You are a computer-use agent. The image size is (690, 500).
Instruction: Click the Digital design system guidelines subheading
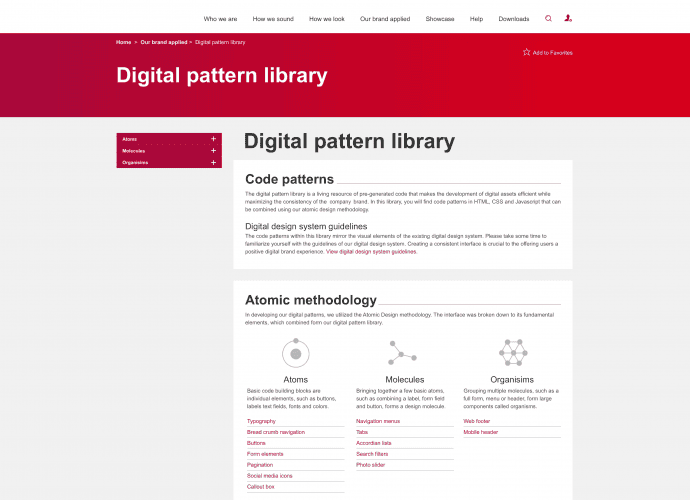point(306,226)
